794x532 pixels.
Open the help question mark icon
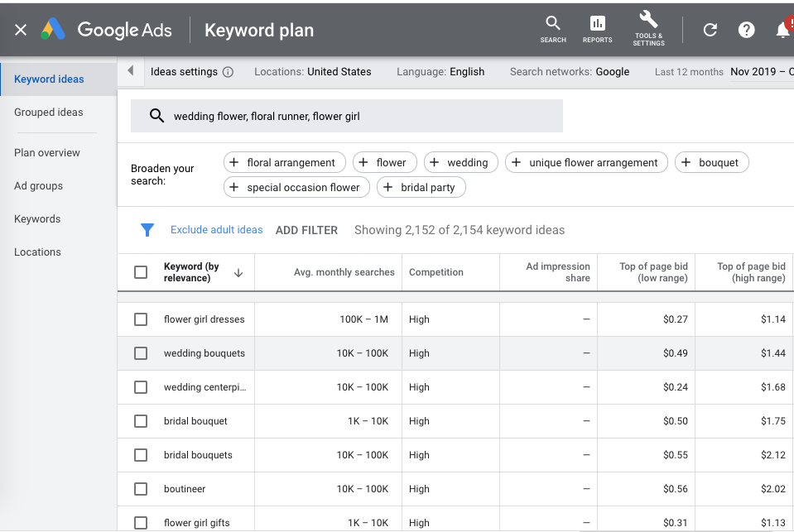coord(746,30)
